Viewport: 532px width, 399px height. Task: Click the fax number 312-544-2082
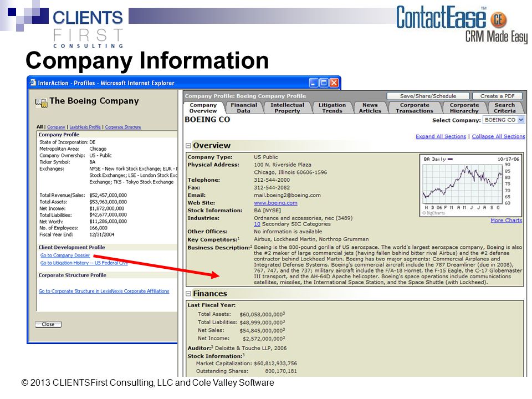coord(272,188)
